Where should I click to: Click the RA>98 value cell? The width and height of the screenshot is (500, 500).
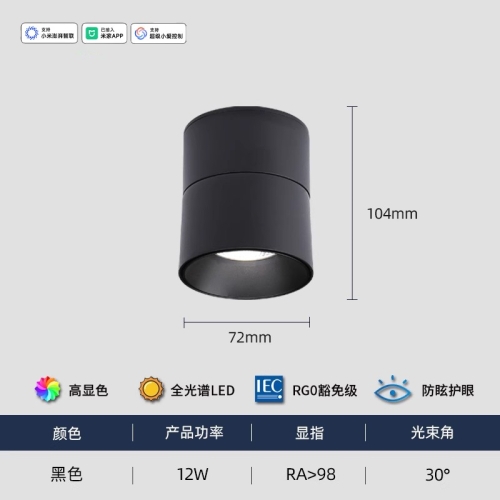point(311,474)
